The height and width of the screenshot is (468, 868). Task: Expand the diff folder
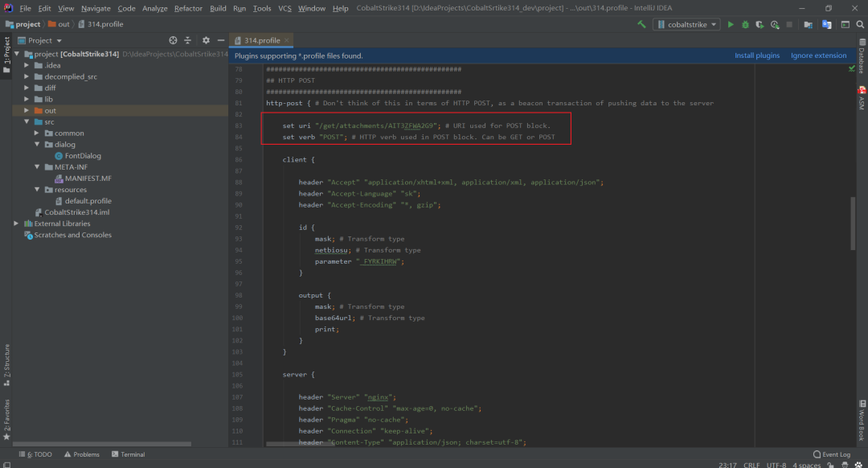26,88
